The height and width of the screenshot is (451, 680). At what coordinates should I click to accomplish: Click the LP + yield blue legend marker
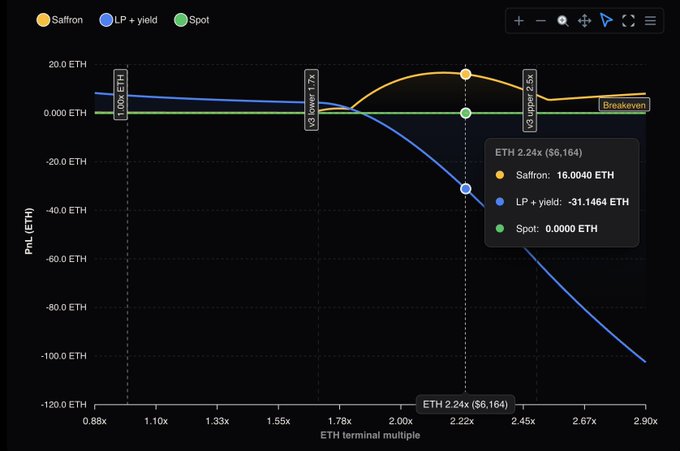(106, 20)
